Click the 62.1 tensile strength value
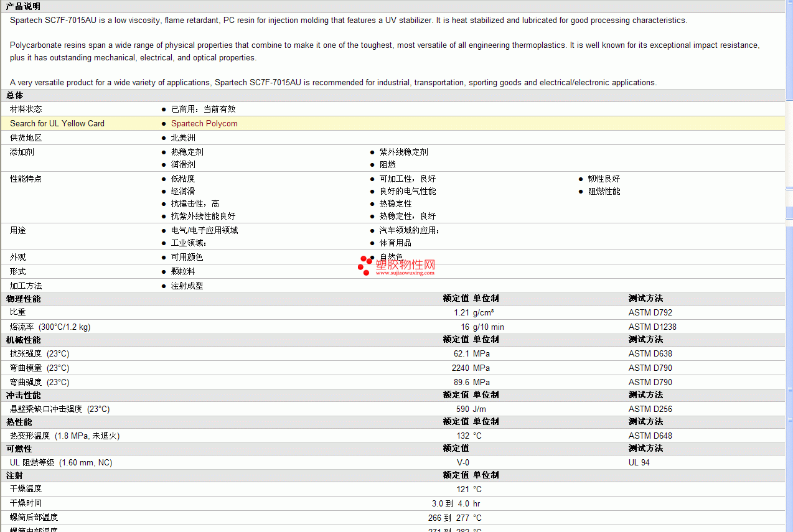Viewport: 793px width, 532px height. (x=461, y=353)
